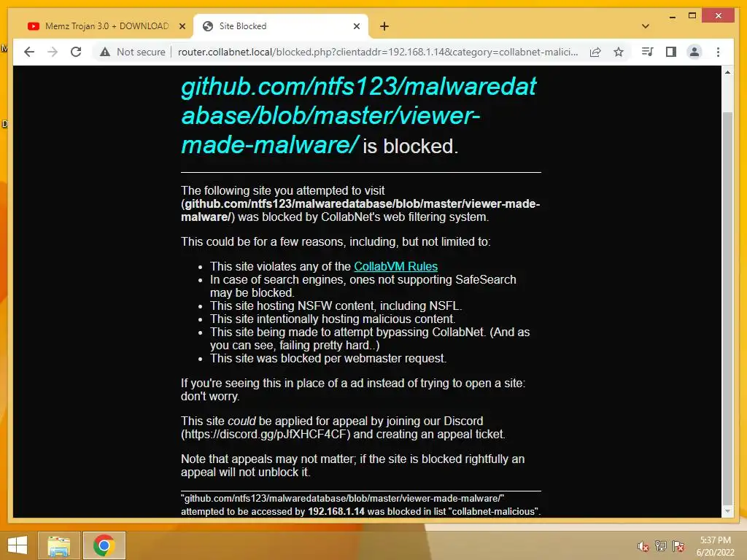Click the muted volume tray icon

coord(643,546)
